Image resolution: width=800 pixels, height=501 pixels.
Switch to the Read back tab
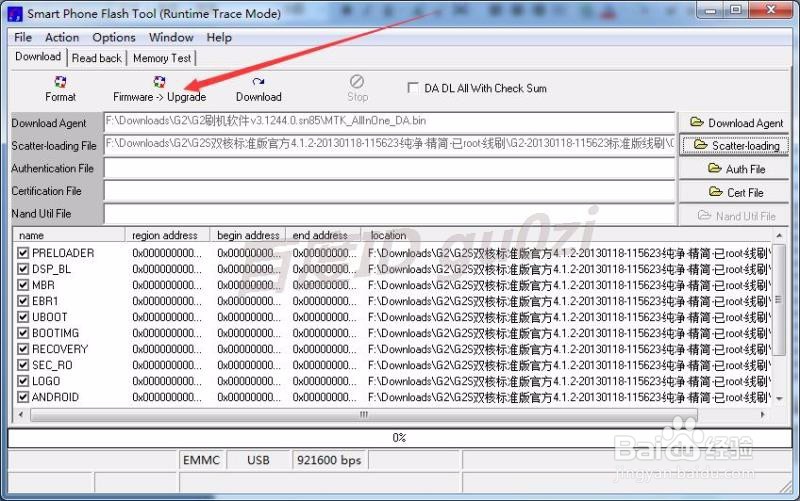click(97, 58)
